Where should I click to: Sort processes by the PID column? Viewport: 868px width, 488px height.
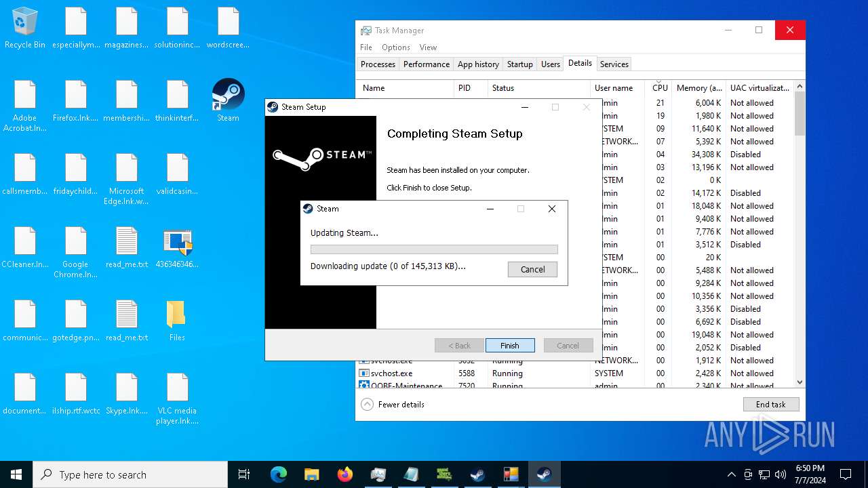[471, 88]
